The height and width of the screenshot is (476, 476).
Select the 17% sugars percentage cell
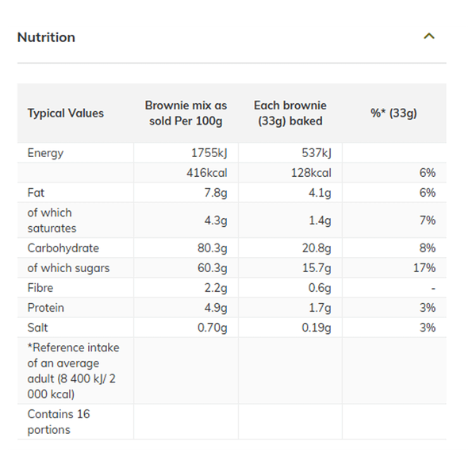tap(424, 268)
